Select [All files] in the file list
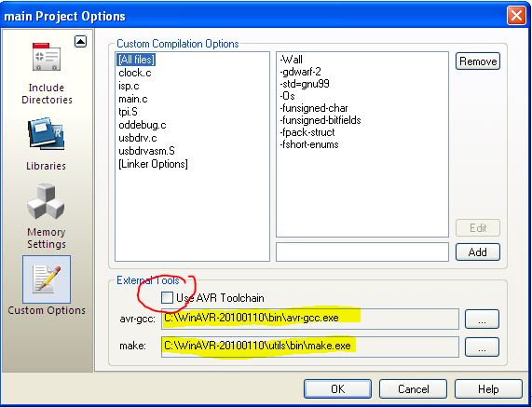Screen dimensions: 532x408 click(136, 60)
